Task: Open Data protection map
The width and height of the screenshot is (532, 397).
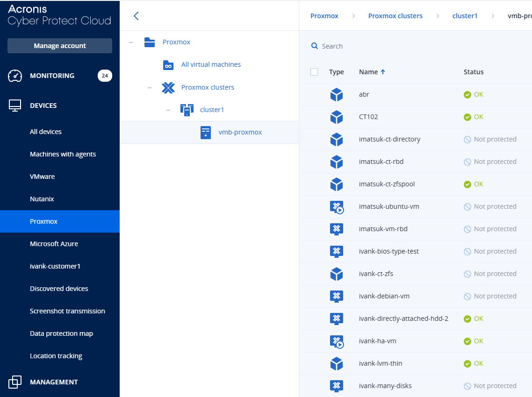Action: 61,333
